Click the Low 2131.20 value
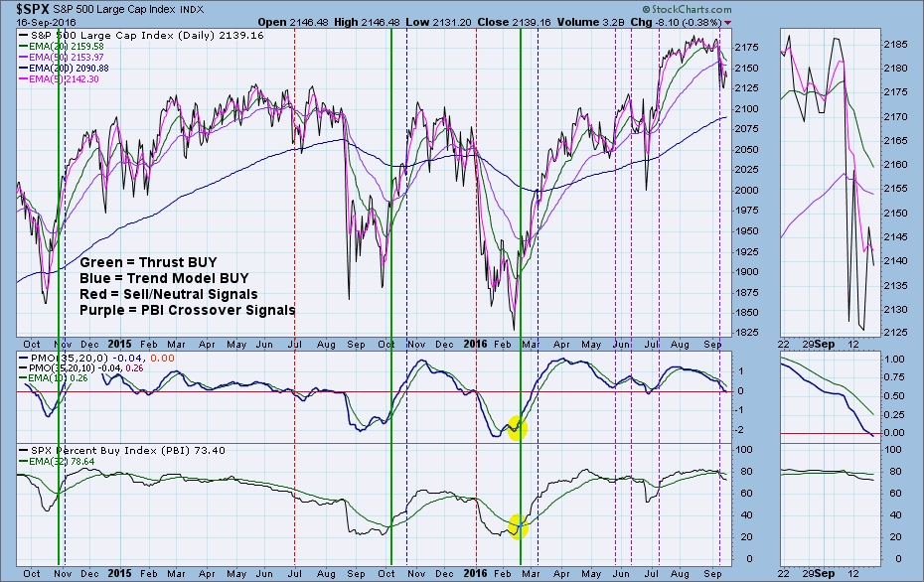 [x=438, y=23]
